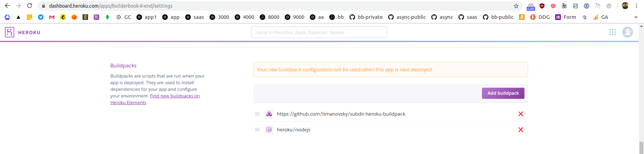Click the subdir-heroku-buildpack URL text
The height and width of the screenshot is (154, 644).
click(x=341, y=114)
